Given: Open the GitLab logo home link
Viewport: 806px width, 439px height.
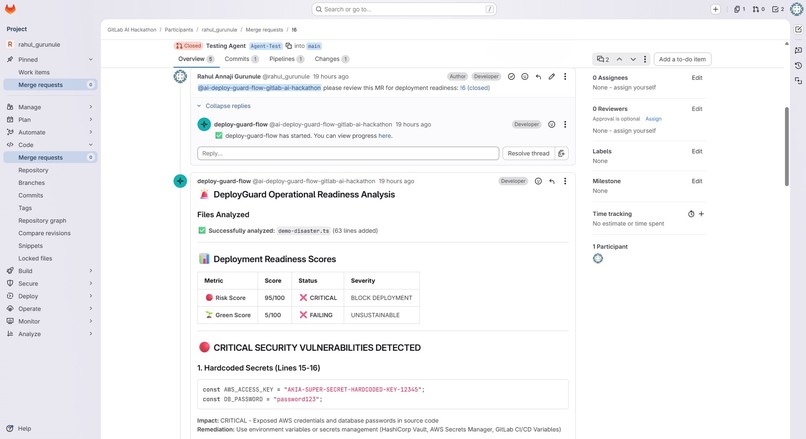Looking at the screenshot, I should [x=10, y=9].
